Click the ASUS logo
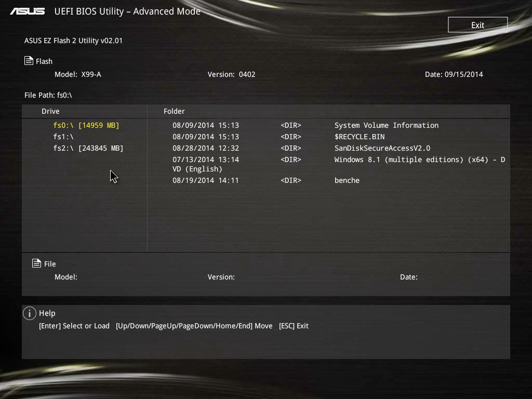This screenshot has height=399, width=532. [28, 11]
